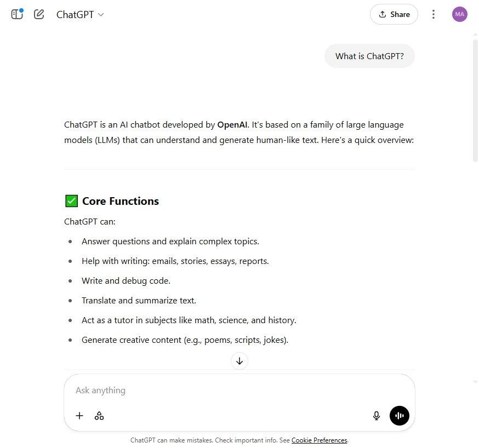The width and height of the screenshot is (479, 448).
Task: Jump to the bottom with the down arrow
Action: click(x=239, y=361)
